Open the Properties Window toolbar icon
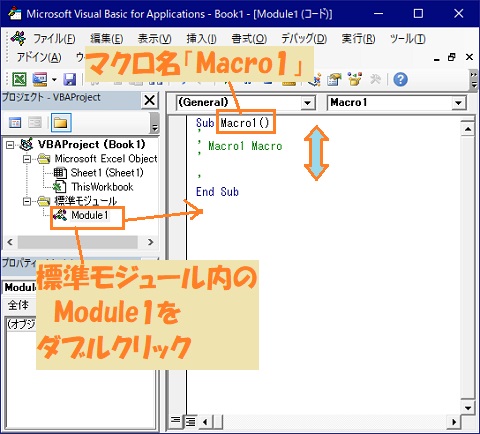 [x=334, y=79]
